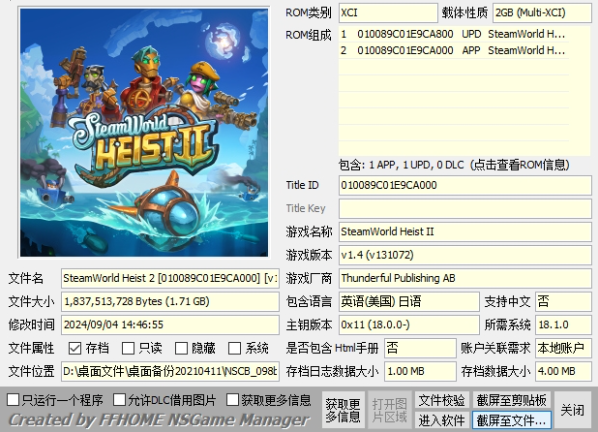The width and height of the screenshot is (598, 432).
Task: Save screenshot with 截屏至文件 button
Action: point(512,420)
